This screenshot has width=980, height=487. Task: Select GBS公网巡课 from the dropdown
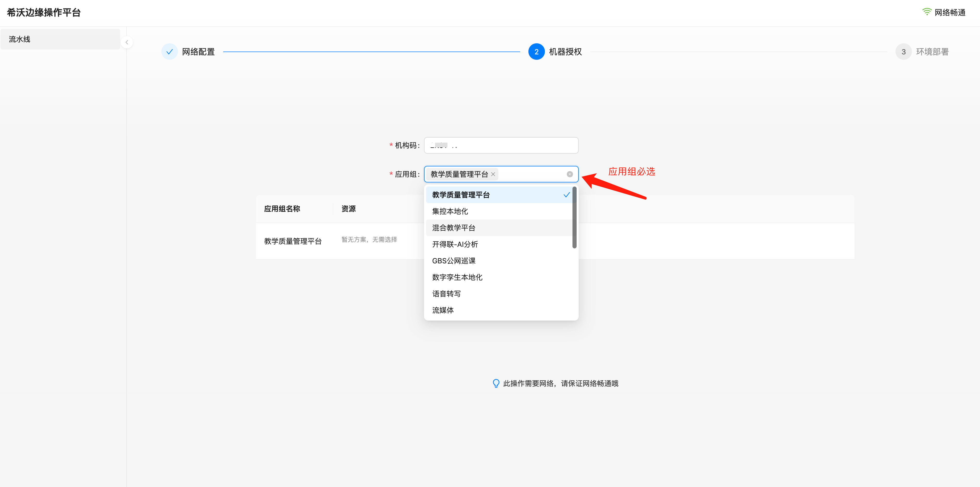click(499, 261)
